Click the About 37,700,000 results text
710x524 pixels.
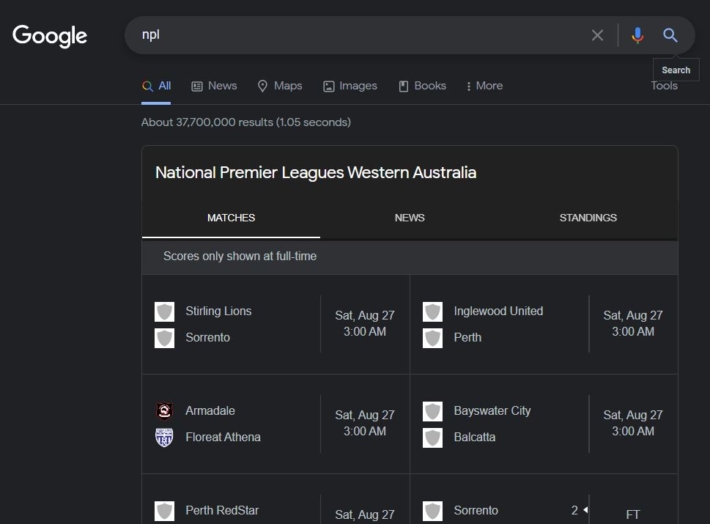[246, 122]
